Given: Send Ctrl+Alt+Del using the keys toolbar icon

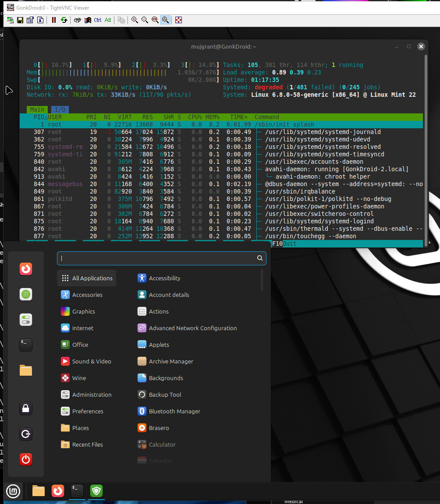Looking at the screenshot, I should [x=78, y=20].
